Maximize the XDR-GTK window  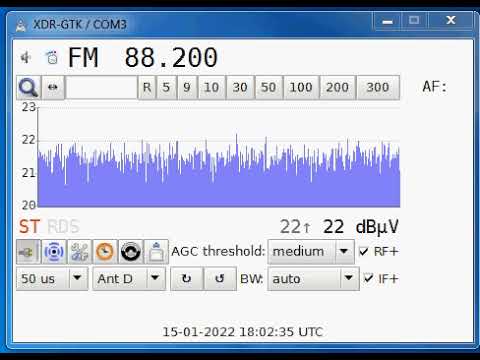414,21
